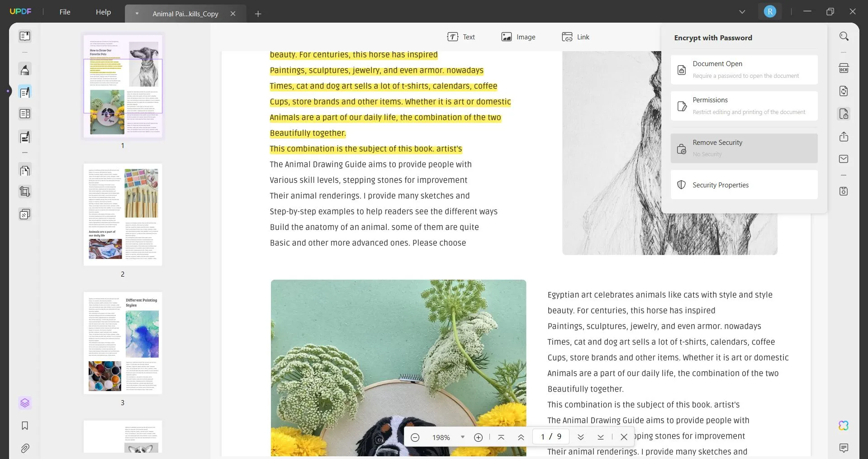Viewport: 868px width, 459px height.
Task: Send file by email icon
Action: (844, 159)
